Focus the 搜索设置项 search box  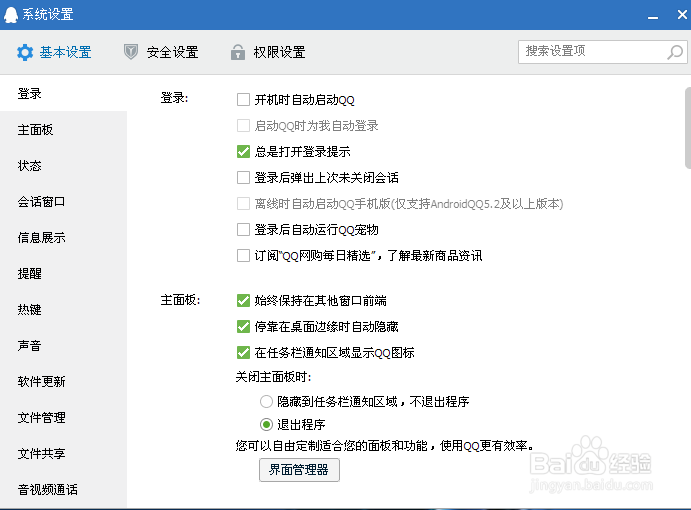(x=602, y=52)
